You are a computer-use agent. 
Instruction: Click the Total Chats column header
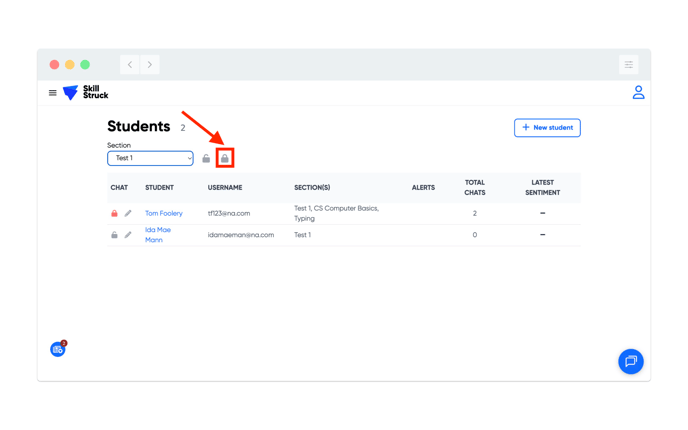click(x=474, y=188)
